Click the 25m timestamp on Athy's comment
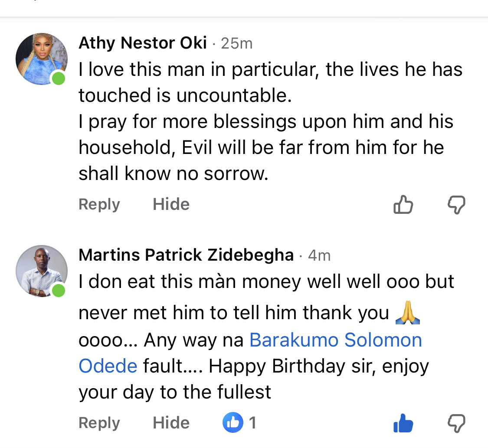This screenshot has height=448, width=488. (236, 43)
